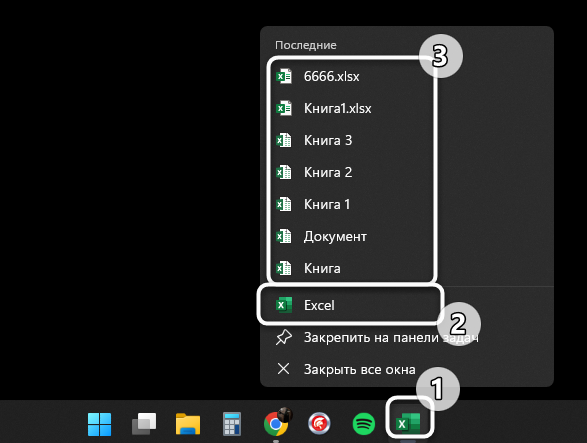Image resolution: width=587 pixels, height=443 pixels.
Task: Open recent workbook Книга 3
Action: pyautogui.click(x=352, y=140)
